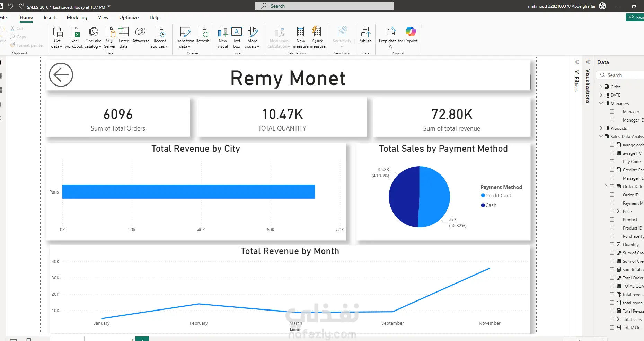
Task: Open the Get data menu icon
Action: pyautogui.click(x=57, y=32)
